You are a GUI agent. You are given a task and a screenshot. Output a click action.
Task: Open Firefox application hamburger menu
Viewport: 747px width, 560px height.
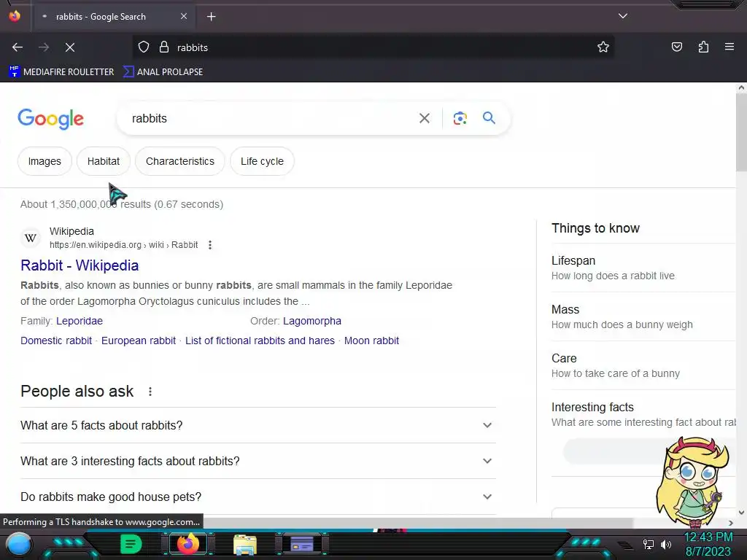(729, 47)
